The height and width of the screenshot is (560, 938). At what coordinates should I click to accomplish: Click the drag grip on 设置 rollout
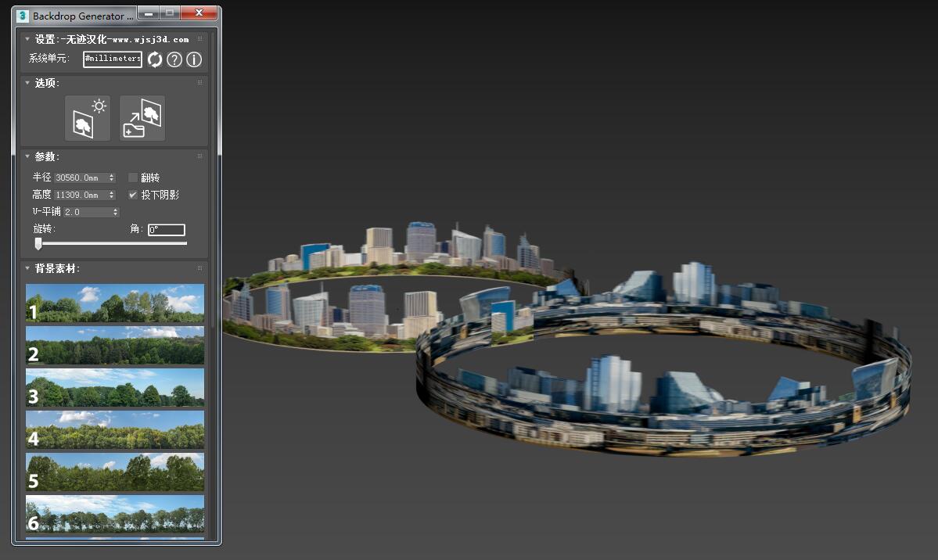tap(200, 39)
